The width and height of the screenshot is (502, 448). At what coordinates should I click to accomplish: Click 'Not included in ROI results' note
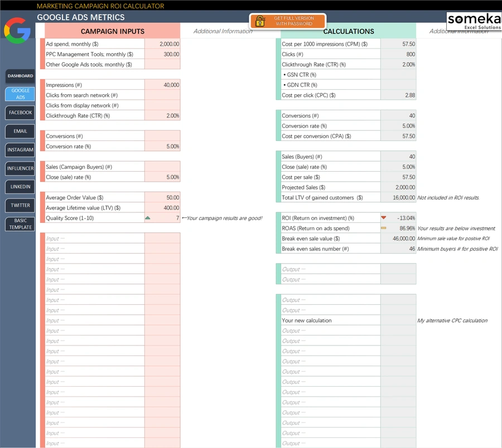(x=448, y=197)
